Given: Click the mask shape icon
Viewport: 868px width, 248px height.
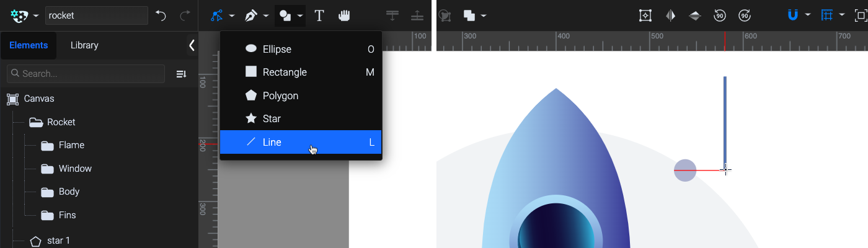Looking at the screenshot, I should (445, 15).
